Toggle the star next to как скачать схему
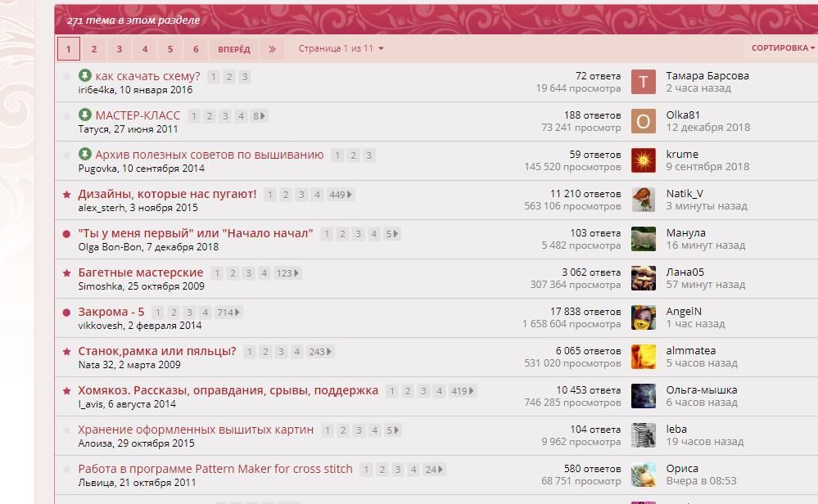Image resolution: width=818 pixels, height=504 pixels. (x=67, y=77)
